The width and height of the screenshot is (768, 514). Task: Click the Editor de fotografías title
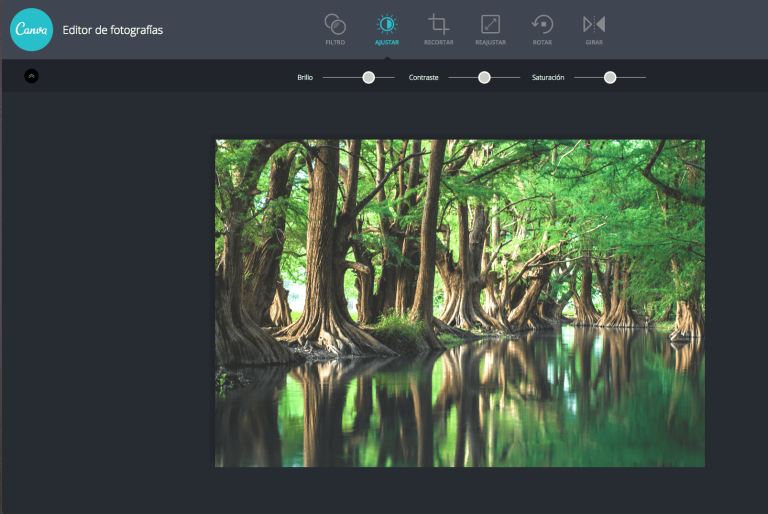coord(112,30)
